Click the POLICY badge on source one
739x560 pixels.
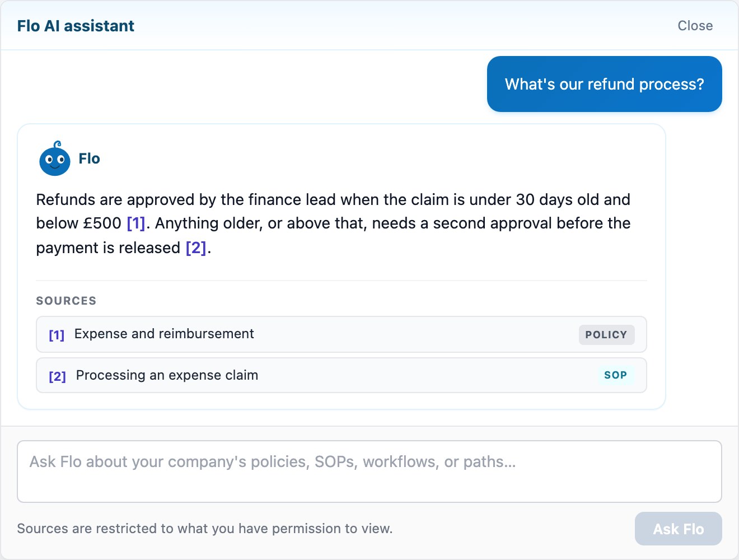606,335
